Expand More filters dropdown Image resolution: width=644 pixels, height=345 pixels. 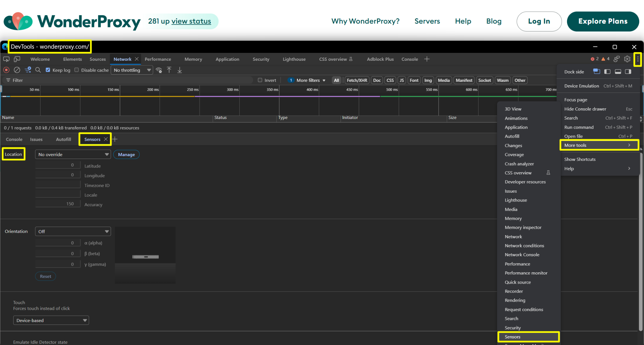tap(308, 80)
